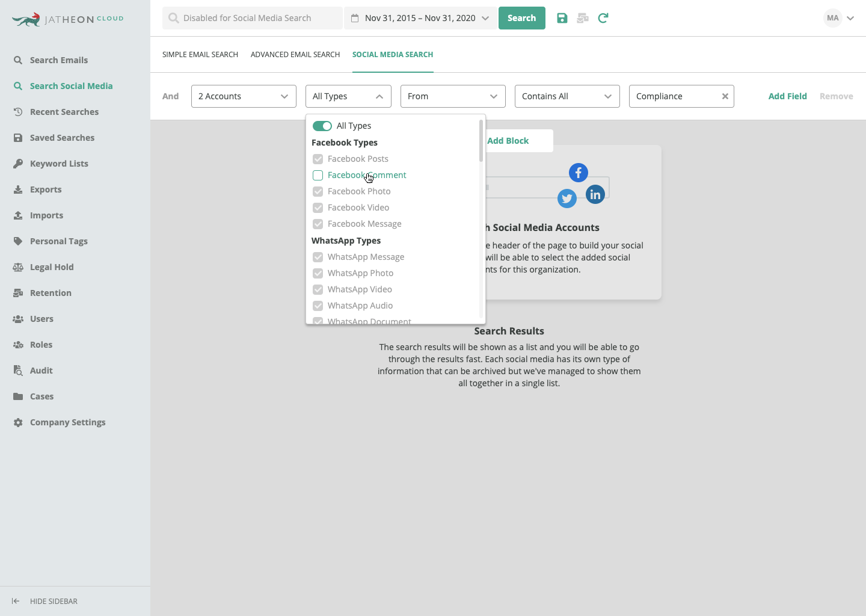Clear the Compliance field with X
Image resolution: width=866 pixels, height=616 pixels.
click(x=725, y=96)
